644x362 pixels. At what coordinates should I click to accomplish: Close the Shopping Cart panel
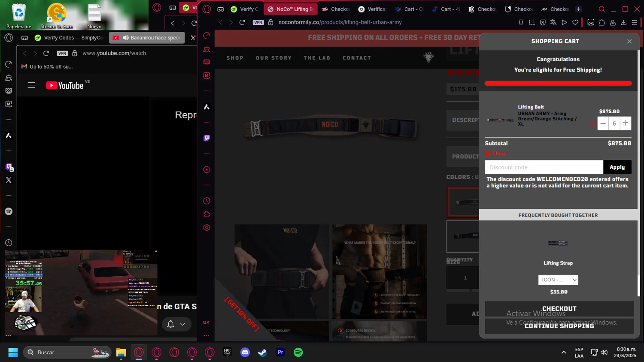pos(629,41)
